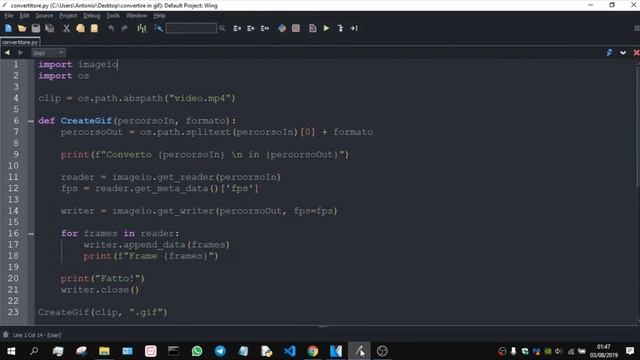Viewport: 640px width, 360px height.
Task: Click into the toolbar search field
Action: [191, 28]
